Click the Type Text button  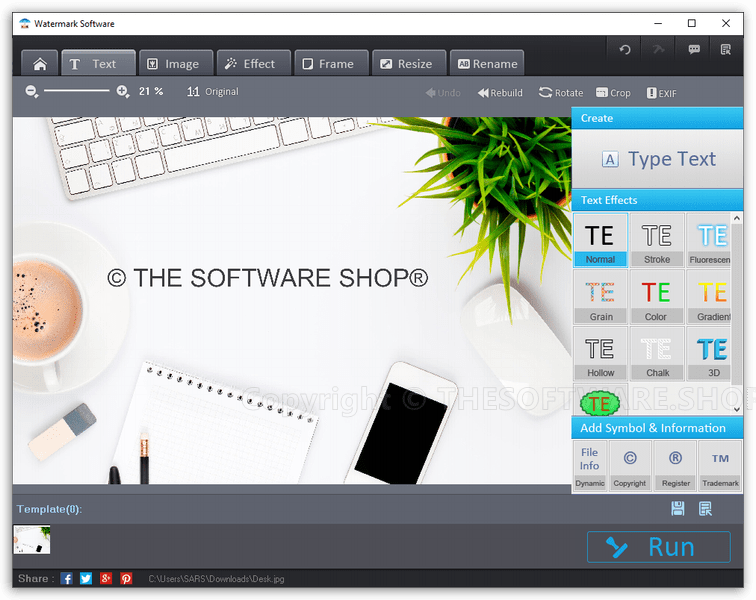(658, 159)
